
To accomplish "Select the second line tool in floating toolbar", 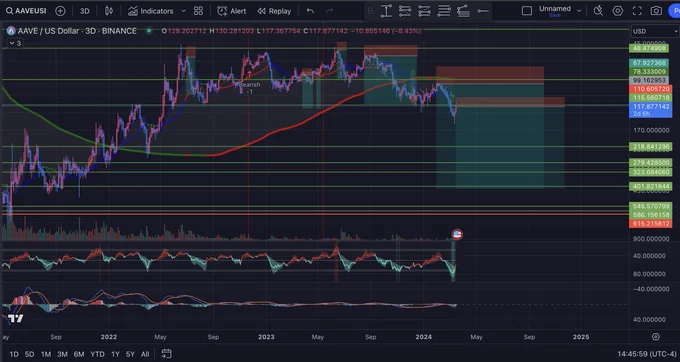I will [x=405, y=11].
